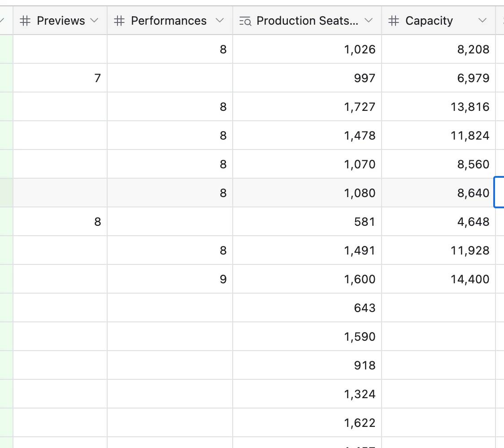The height and width of the screenshot is (448, 504).
Task: Select the Previews cell containing 7
Action: (60, 78)
